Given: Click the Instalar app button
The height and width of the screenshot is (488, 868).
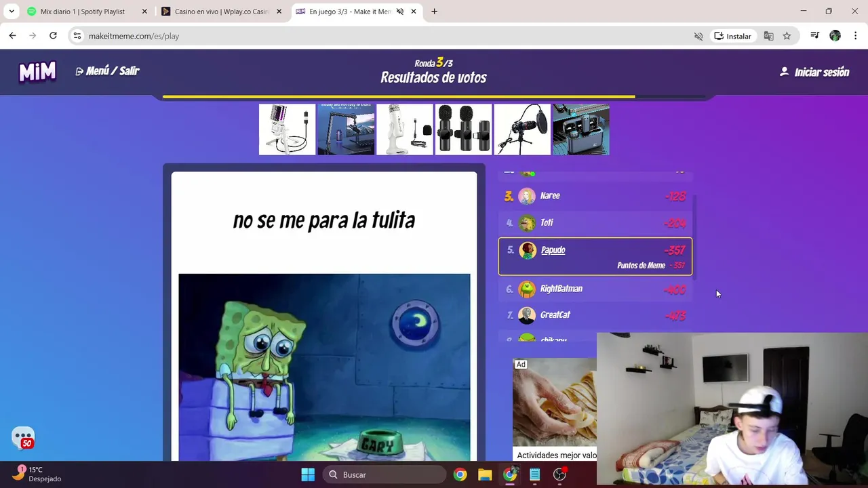Looking at the screenshot, I should click(732, 36).
